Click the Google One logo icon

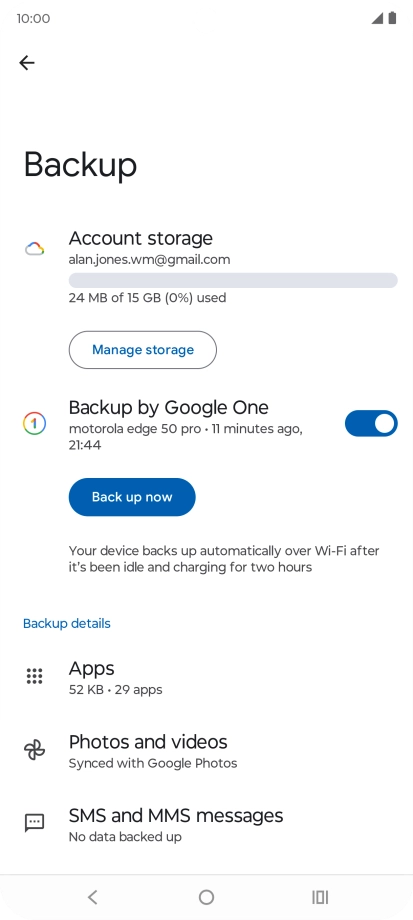(x=35, y=424)
